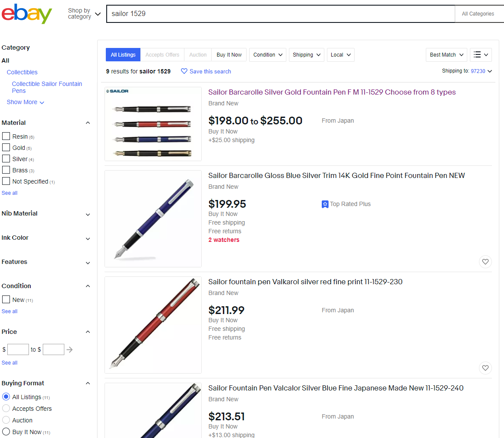Watch the Valkarol silver red pen listing

(x=485, y=368)
